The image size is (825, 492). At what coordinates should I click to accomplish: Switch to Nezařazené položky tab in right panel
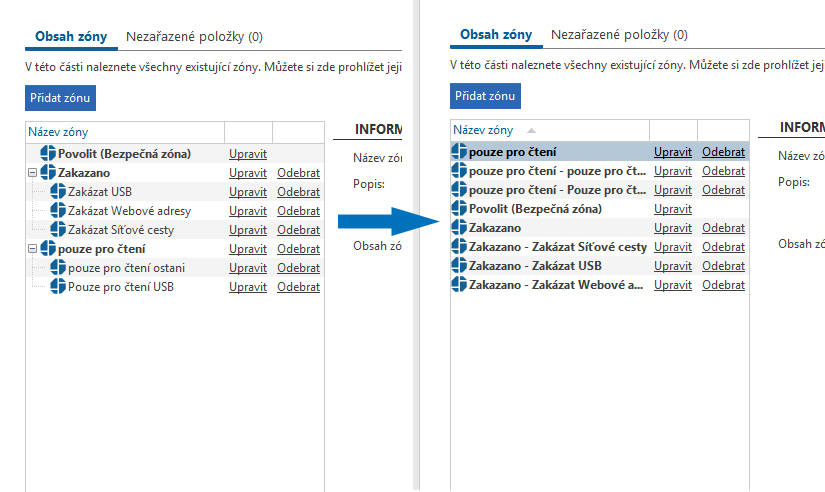point(619,35)
